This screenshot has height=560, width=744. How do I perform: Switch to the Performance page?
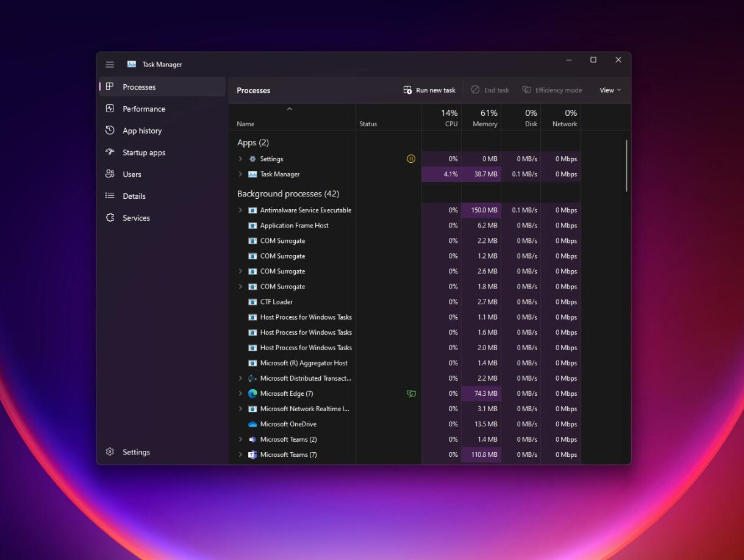pos(162,109)
